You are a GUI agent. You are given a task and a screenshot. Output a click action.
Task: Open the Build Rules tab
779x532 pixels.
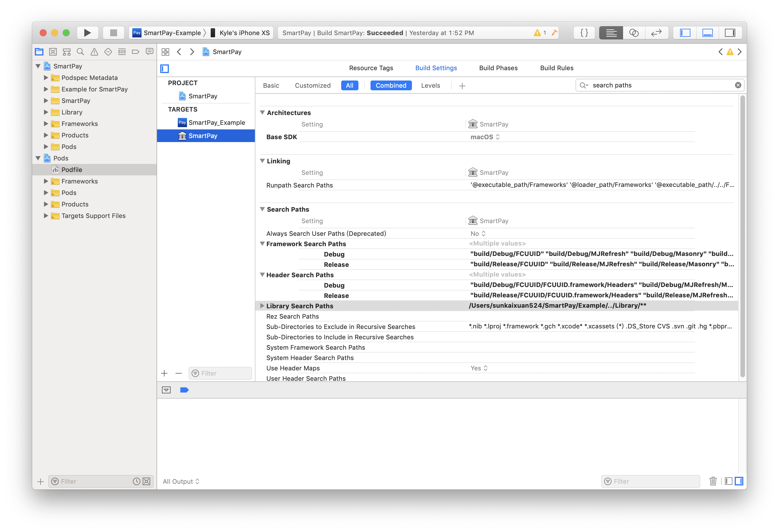[557, 68]
